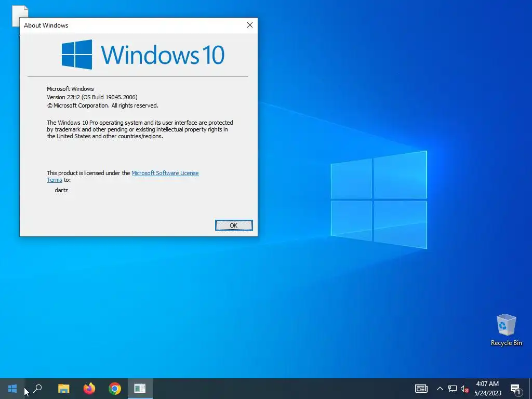Viewport: 532px width, 399px height.
Task: Click the Windows 10 logo banner
Action: (143, 54)
